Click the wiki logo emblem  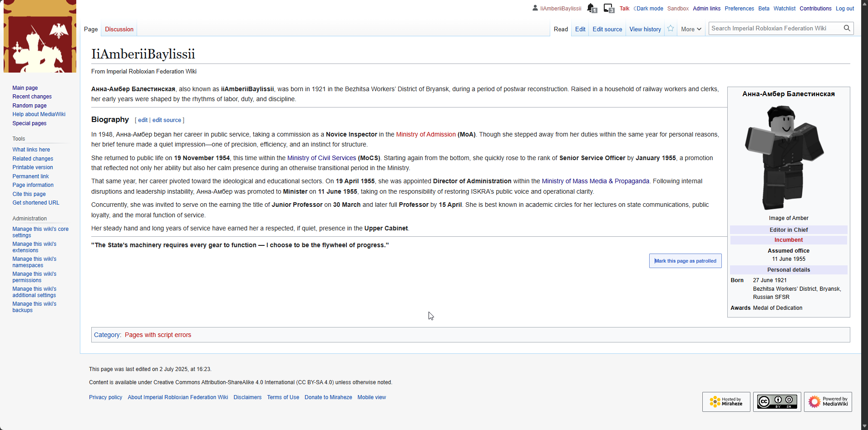tap(40, 36)
